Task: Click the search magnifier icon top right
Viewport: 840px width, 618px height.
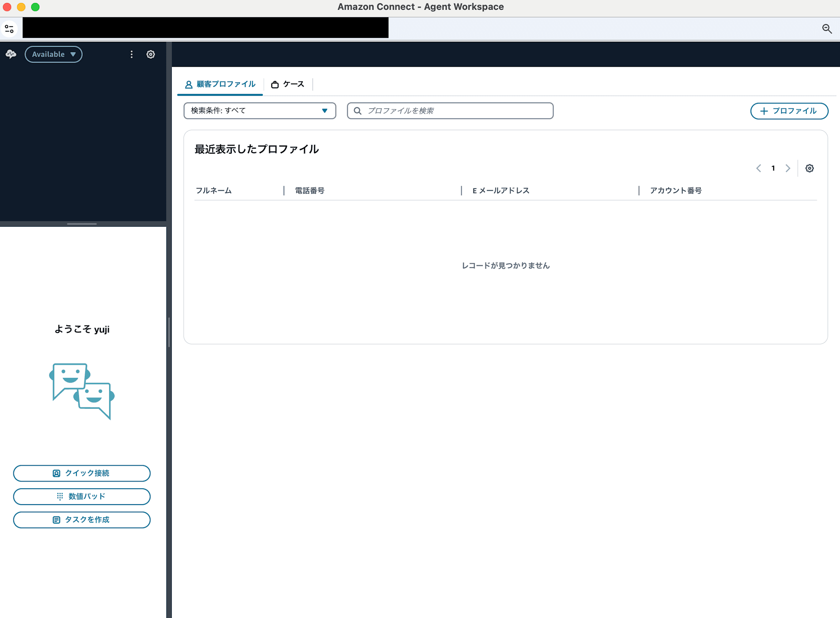Action: (x=827, y=29)
